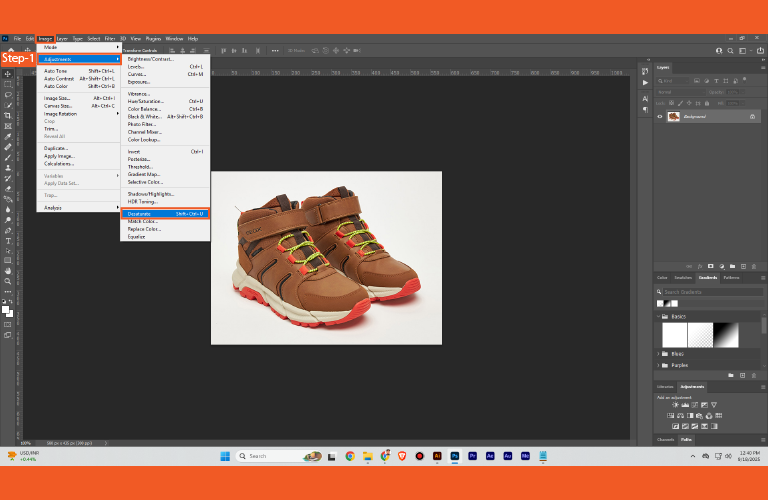Hide the Background layer with eye icon

(660, 116)
